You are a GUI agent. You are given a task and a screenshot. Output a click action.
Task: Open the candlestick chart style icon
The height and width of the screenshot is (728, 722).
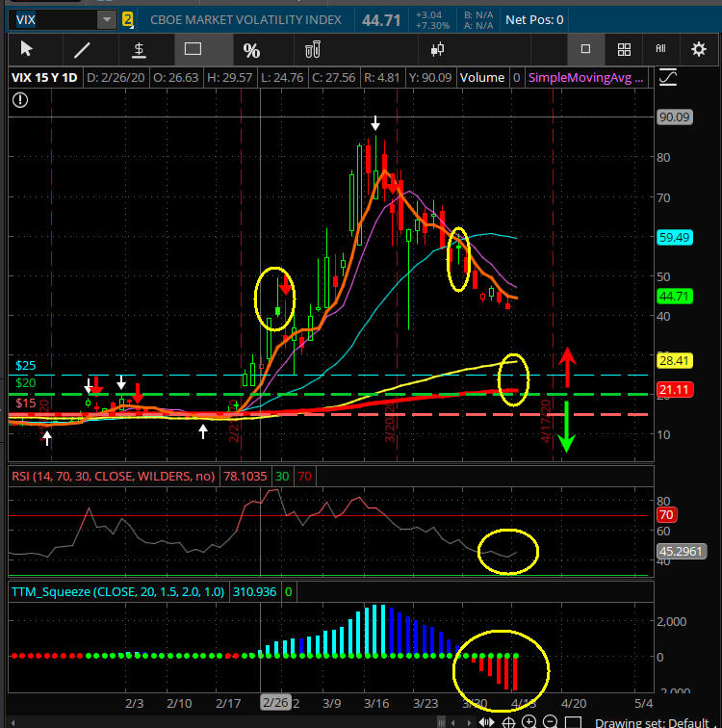(x=438, y=49)
